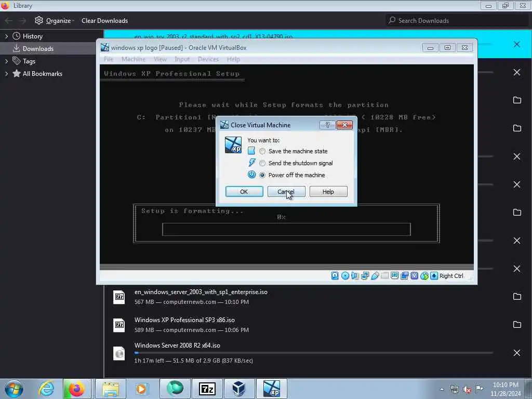Click virtualization CPU indicator in VirtualBox status bar

[414, 276]
